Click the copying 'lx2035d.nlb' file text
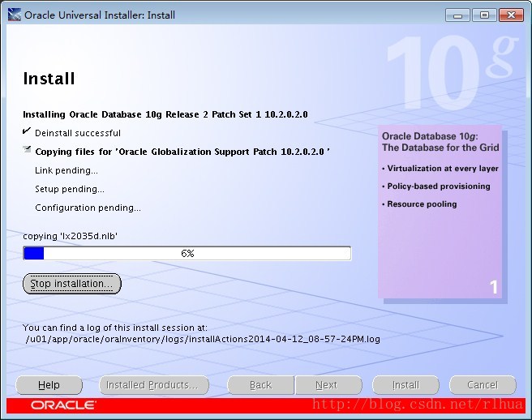This screenshot has height=420, width=532. coord(71,236)
